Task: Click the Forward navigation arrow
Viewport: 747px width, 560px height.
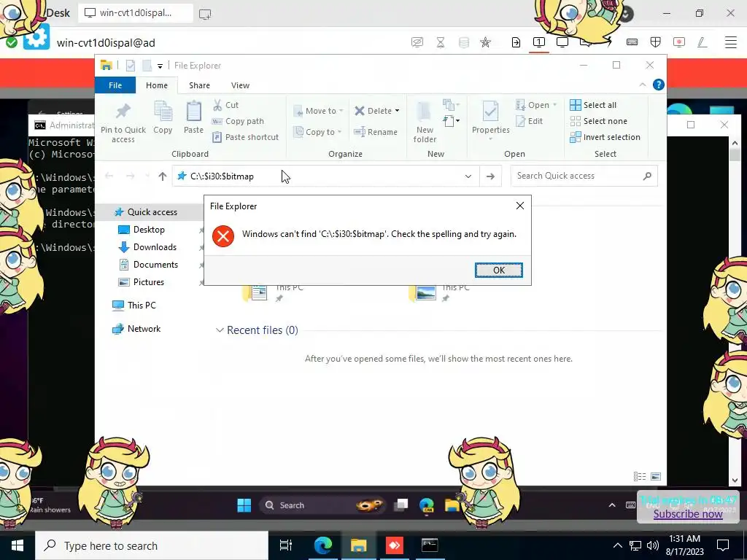Action: pyautogui.click(x=130, y=176)
